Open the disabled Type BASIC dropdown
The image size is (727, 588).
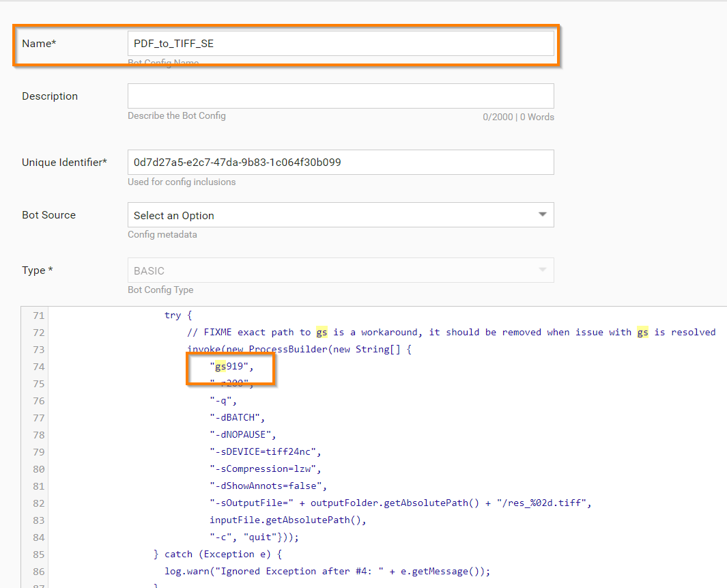[x=341, y=270]
